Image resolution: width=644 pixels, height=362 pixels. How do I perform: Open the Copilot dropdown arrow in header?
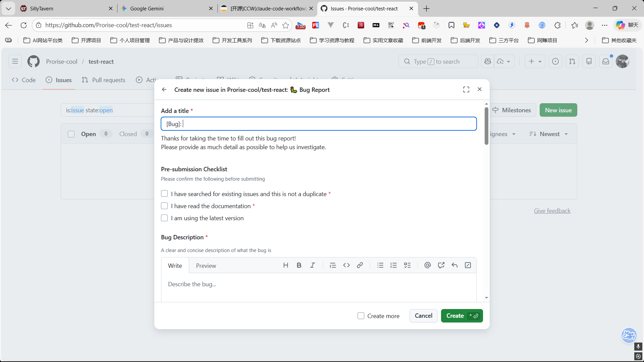(x=508, y=62)
